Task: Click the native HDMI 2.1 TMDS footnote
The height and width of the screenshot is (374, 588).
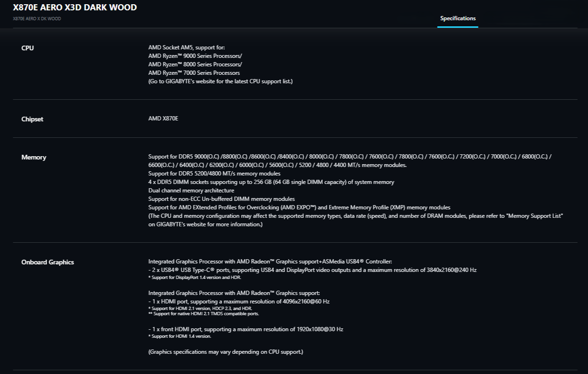Action: click(x=204, y=313)
